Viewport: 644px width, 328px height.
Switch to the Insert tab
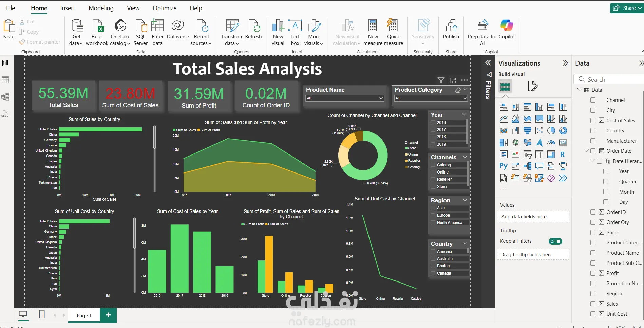[68, 8]
